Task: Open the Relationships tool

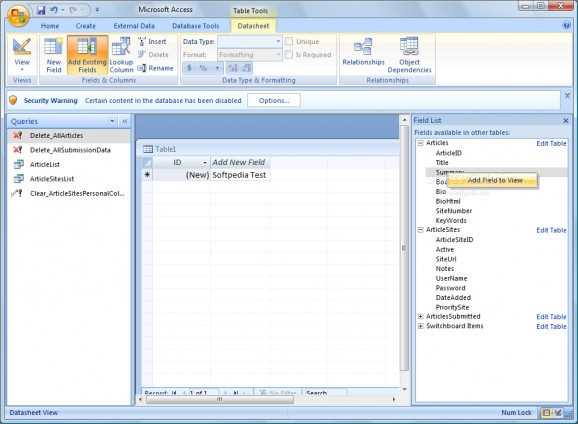Action: (363, 52)
